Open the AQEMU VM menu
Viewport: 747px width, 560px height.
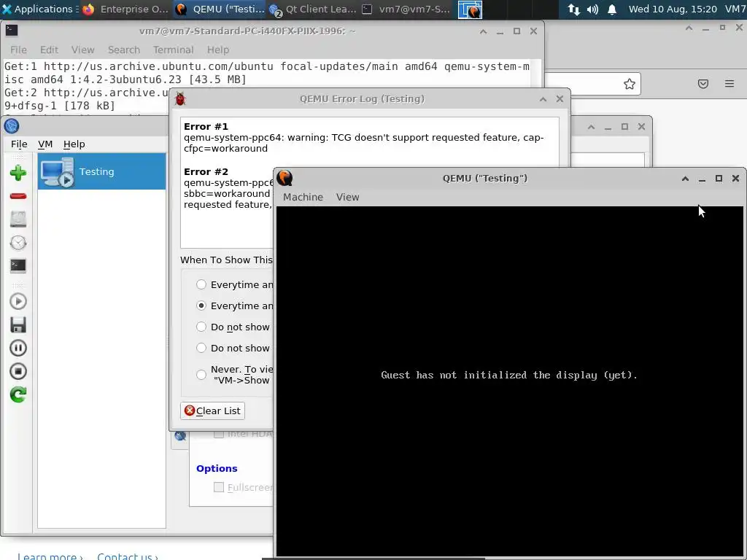45,144
